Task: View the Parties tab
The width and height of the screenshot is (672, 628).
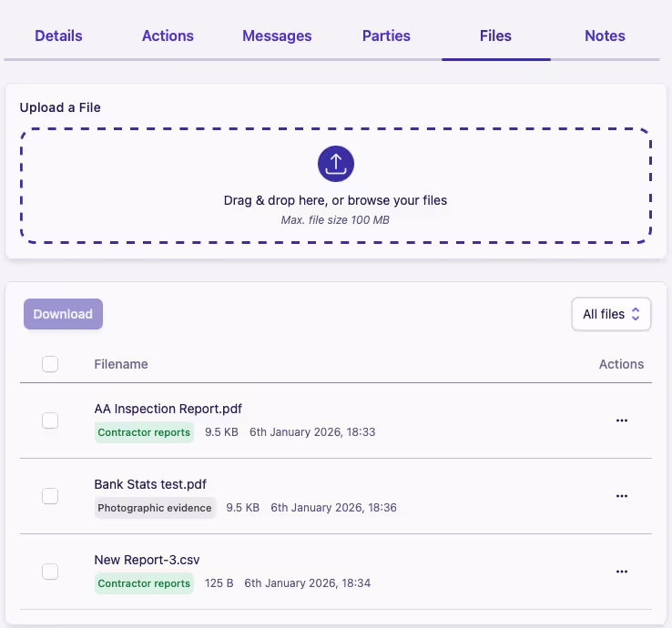Action: (386, 36)
